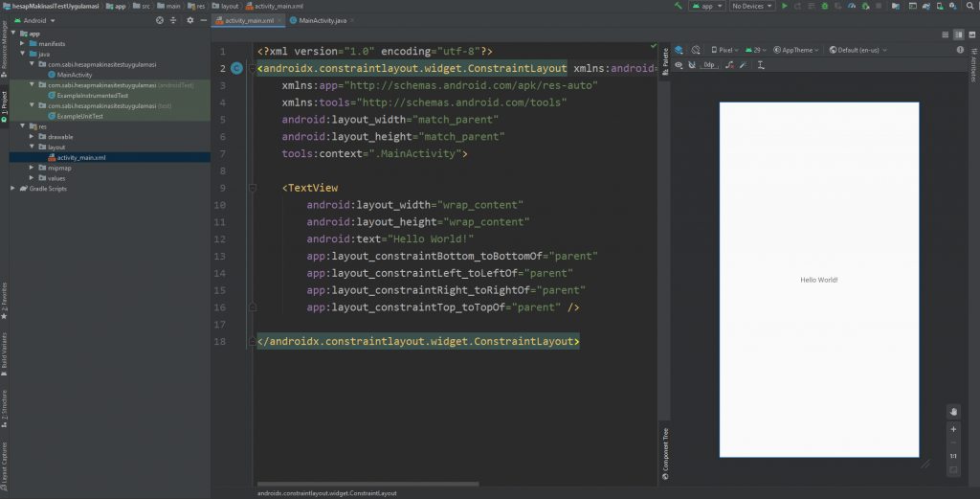Open the orientation for preview dropdown
This screenshot has height=499, width=980.
click(696, 50)
